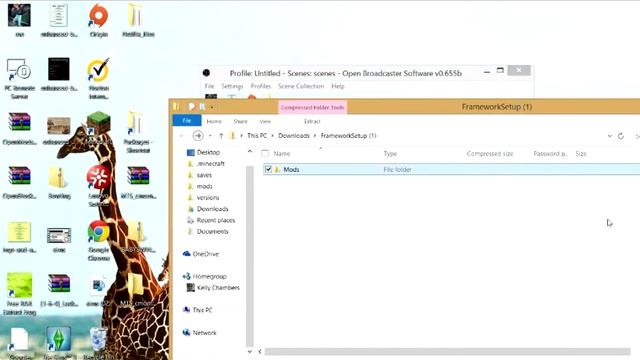
Task: Open the File tab in Explorer ribbon
Action: 187,121
